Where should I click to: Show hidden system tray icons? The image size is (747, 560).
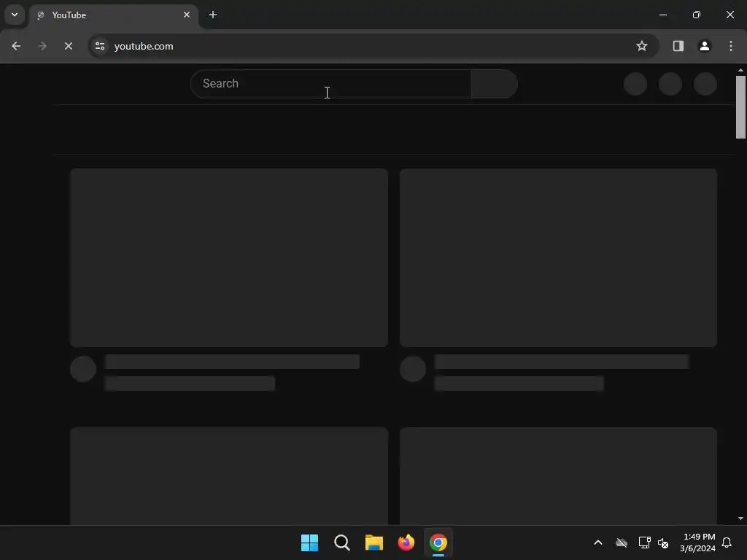(598, 542)
